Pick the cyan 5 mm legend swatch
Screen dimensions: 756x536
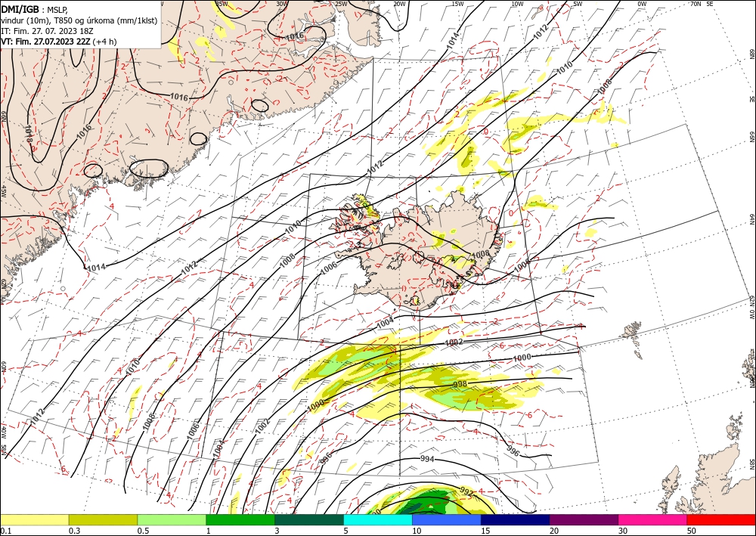[x=378, y=520]
